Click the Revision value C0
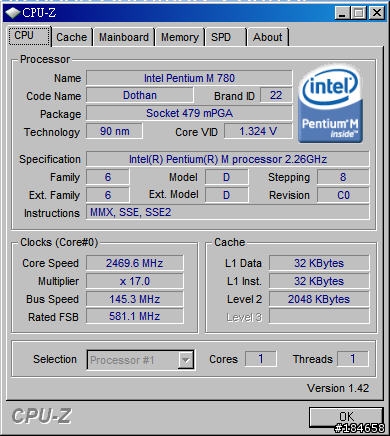The width and height of the screenshot is (390, 436). click(x=343, y=195)
